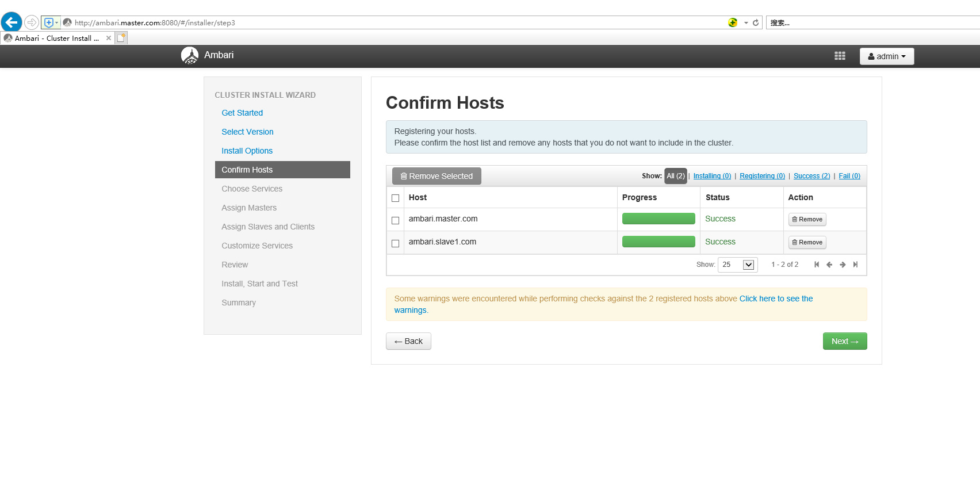Go to first page of hosts
The width and height of the screenshot is (980, 482).
coord(816,265)
